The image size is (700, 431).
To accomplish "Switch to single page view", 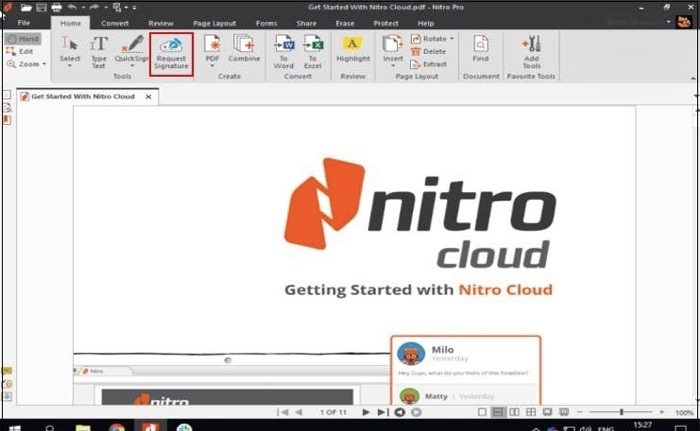I will [x=482, y=412].
